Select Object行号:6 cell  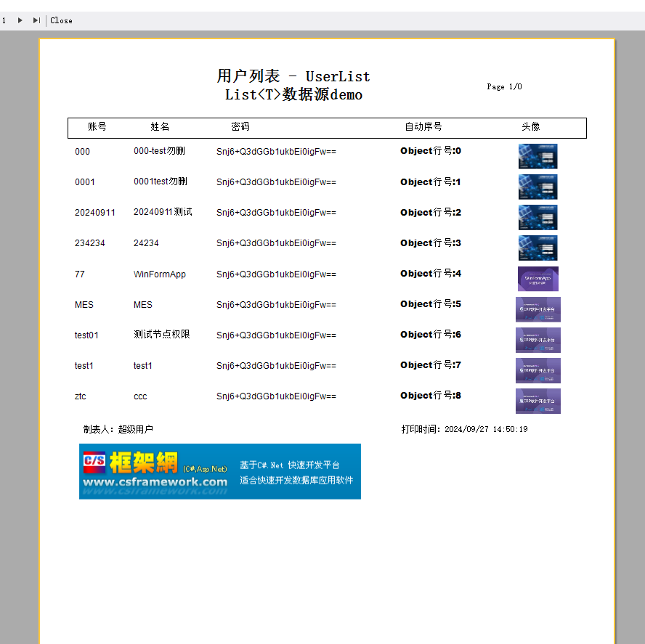pos(431,334)
